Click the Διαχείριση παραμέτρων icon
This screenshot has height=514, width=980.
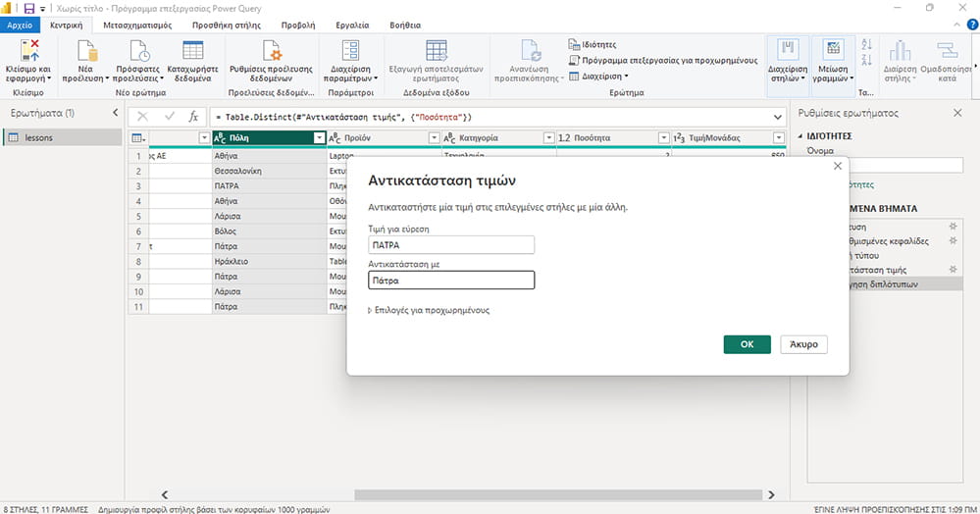tap(350, 50)
